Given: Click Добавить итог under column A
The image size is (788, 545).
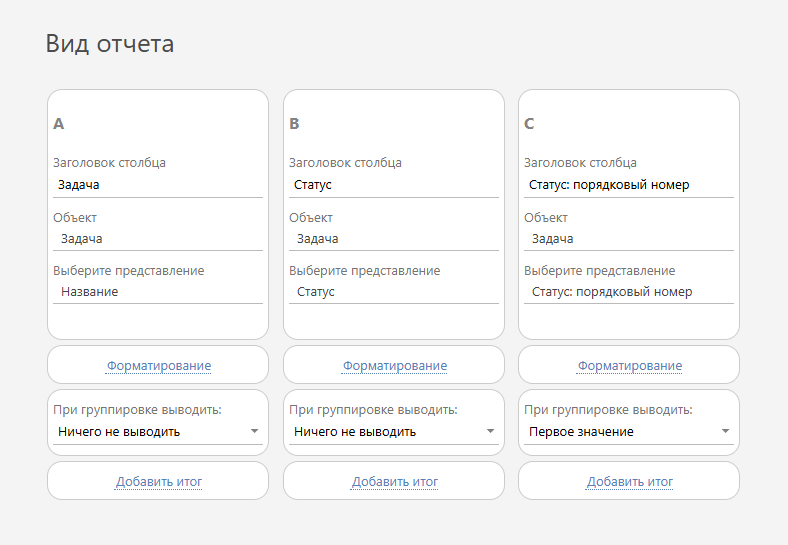Looking at the screenshot, I should pos(159,482).
